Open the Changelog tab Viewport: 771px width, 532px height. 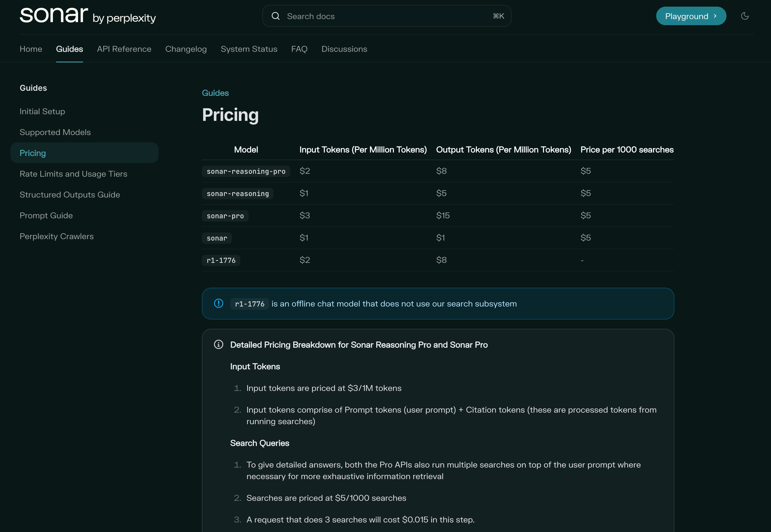coord(186,49)
